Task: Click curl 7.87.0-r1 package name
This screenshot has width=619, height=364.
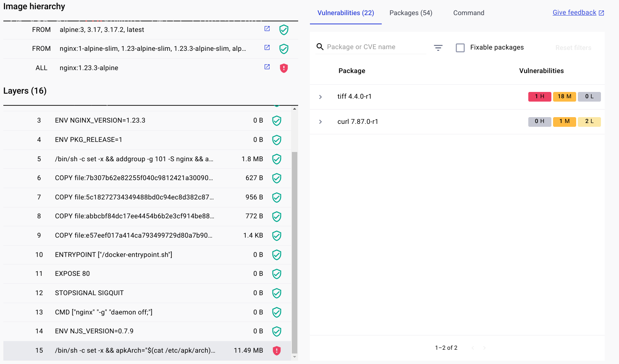Action: pyautogui.click(x=358, y=122)
